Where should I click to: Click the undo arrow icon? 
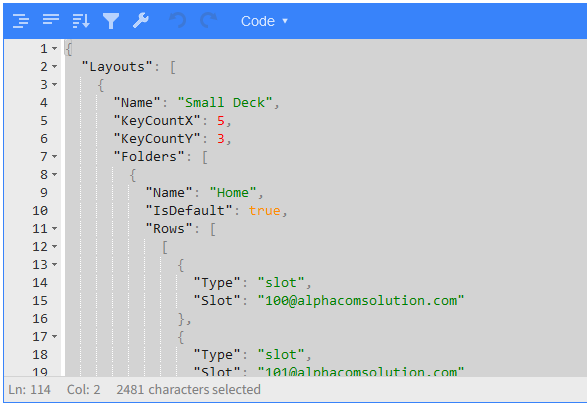point(177,20)
